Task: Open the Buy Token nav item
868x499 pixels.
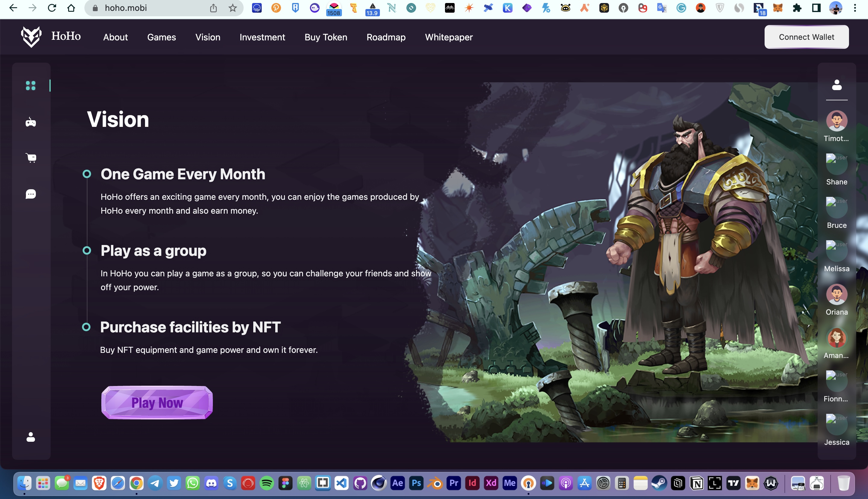Action: tap(326, 37)
